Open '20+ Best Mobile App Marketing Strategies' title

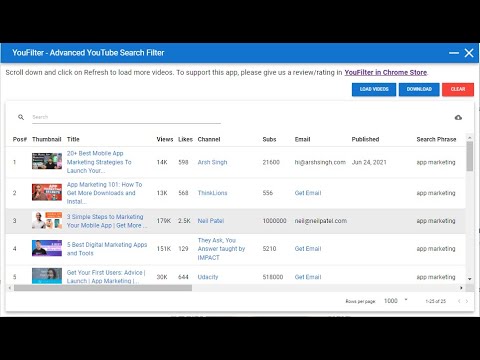99,162
